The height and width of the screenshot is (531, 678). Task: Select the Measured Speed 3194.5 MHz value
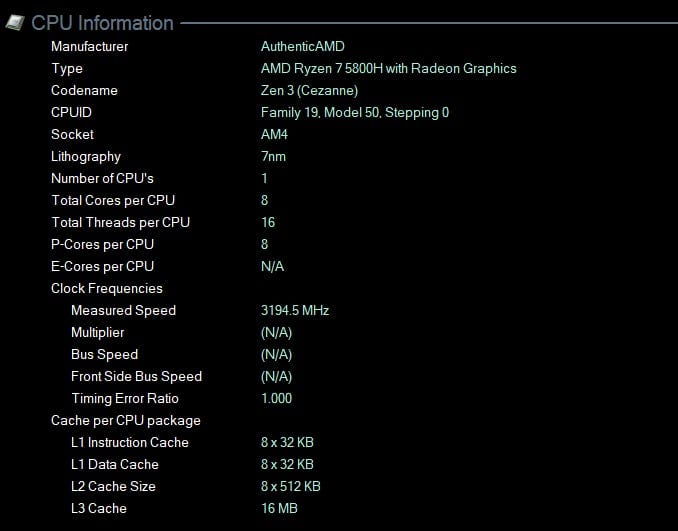coord(295,310)
